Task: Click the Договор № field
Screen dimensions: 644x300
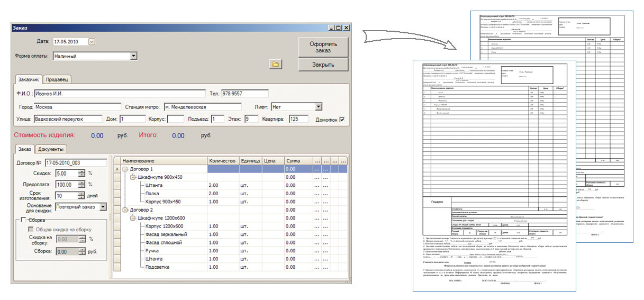Action: [76, 162]
